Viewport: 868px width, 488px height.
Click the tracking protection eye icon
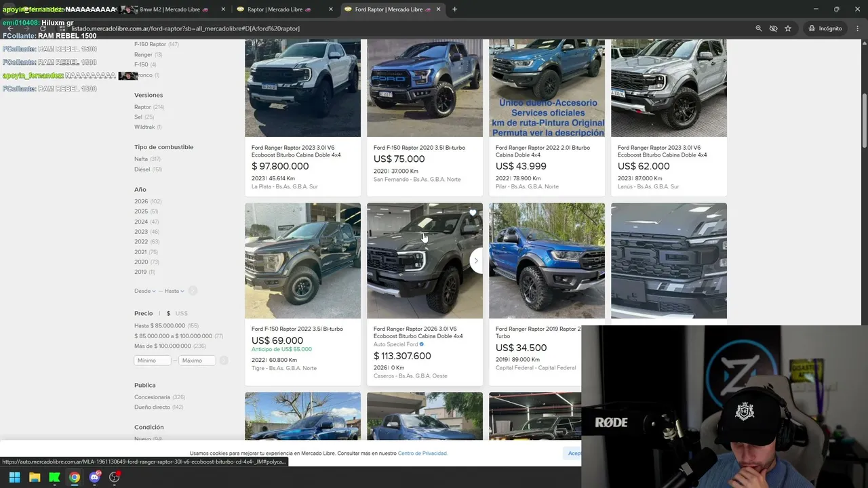(773, 28)
